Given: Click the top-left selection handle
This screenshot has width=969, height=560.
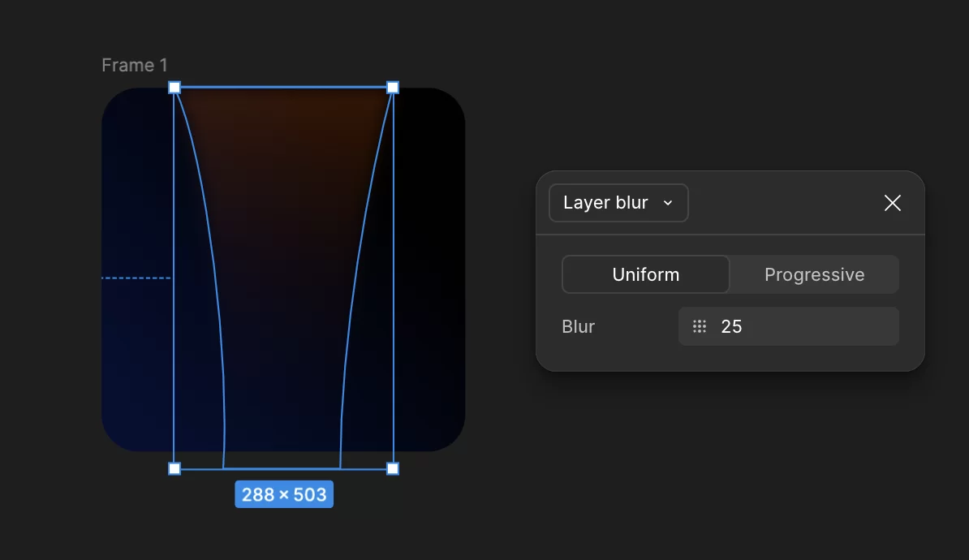Looking at the screenshot, I should point(174,87).
